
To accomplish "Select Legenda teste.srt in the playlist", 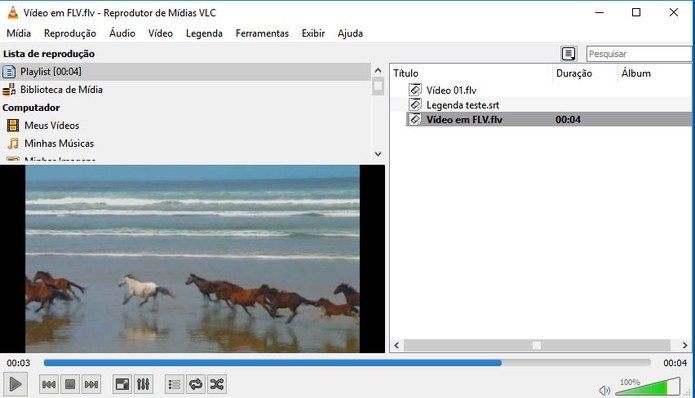I will tap(462, 105).
